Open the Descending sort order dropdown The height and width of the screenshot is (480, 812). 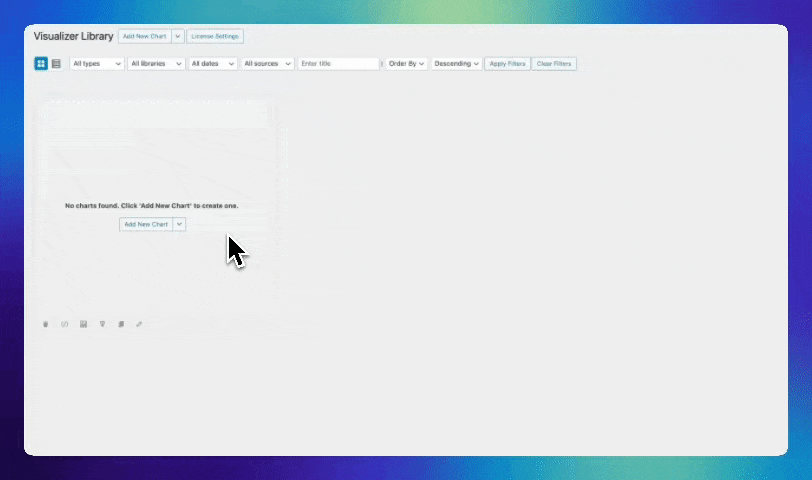pyautogui.click(x=456, y=63)
